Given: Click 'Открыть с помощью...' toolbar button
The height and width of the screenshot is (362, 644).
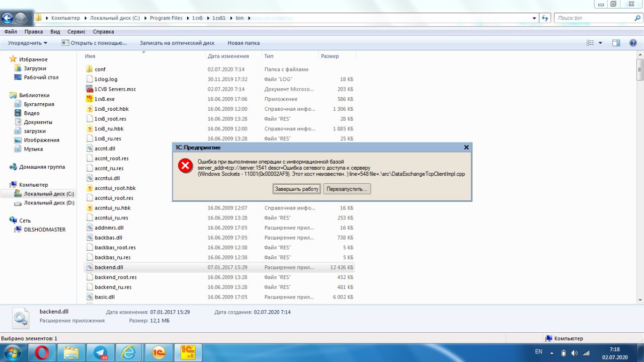Looking at the screenshot, I should pyautogui.click(x=94, y=43).
